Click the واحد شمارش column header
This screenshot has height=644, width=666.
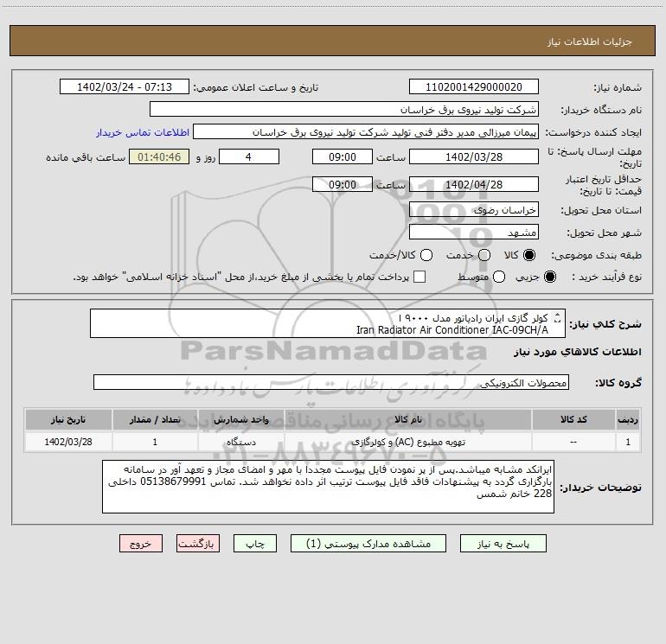click(240, 419)
